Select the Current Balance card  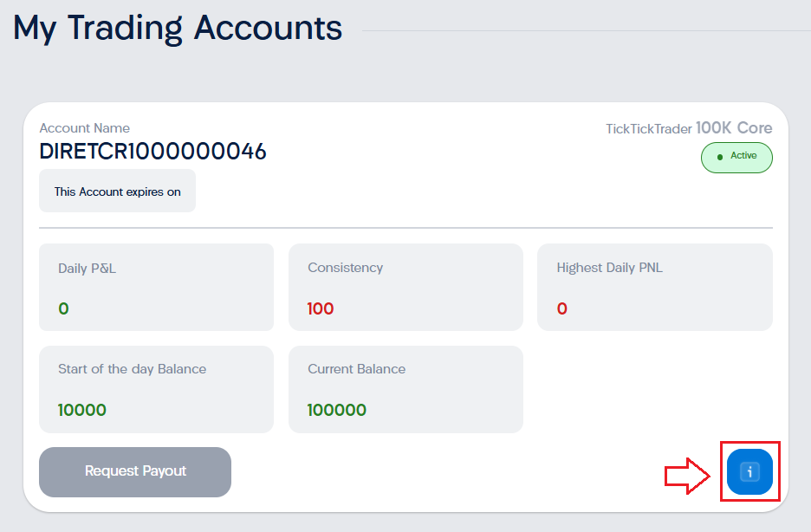pos(405,389)
